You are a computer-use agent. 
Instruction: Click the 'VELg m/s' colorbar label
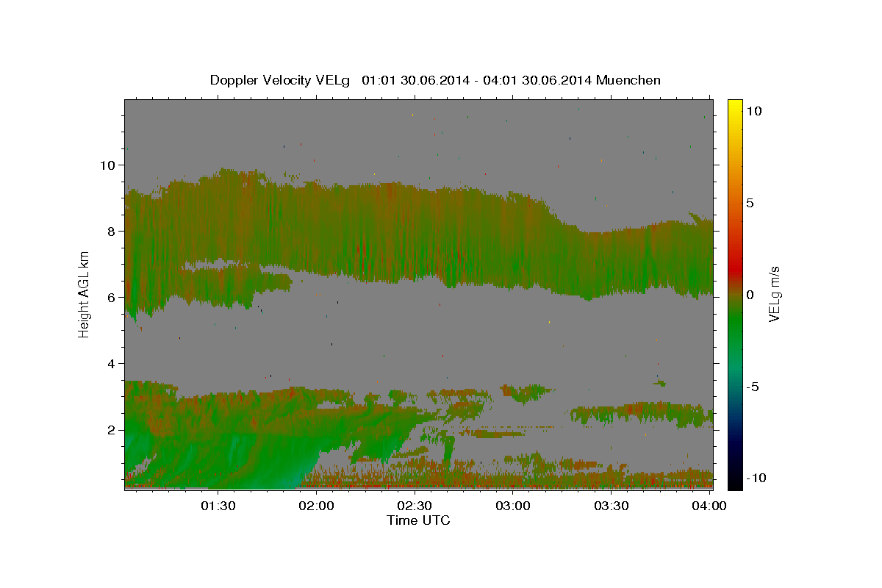click(775, 294)
